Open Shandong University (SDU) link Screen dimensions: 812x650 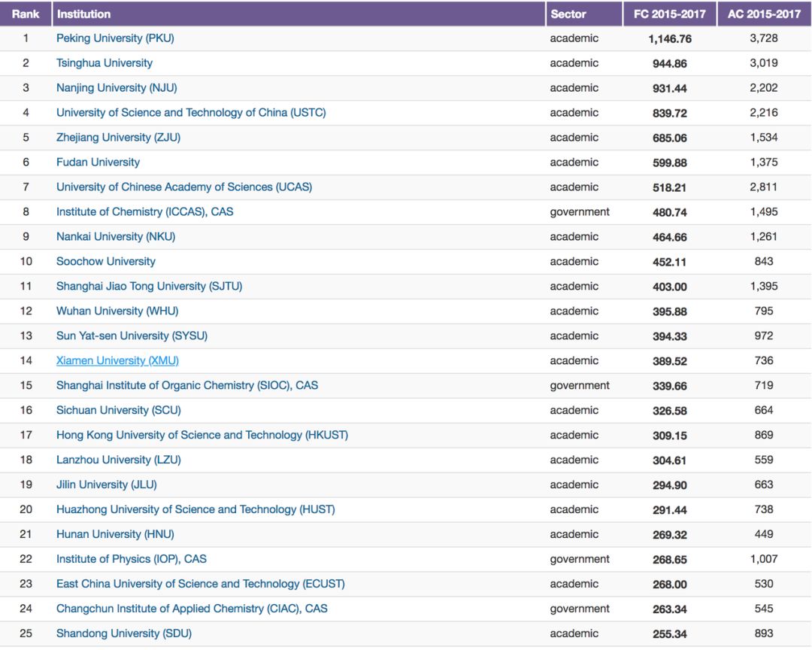pos(124,634)
